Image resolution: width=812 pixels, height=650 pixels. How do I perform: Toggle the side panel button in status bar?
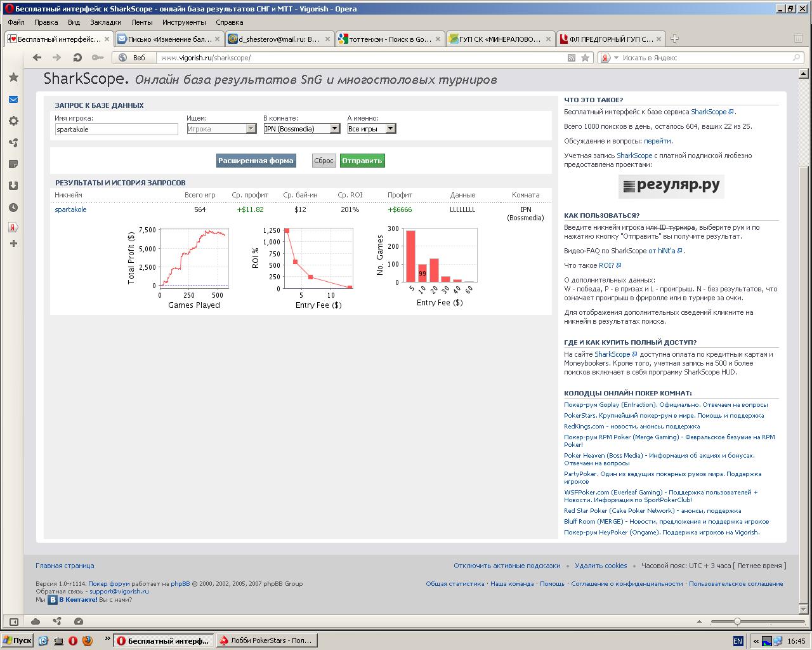[13, 621]
